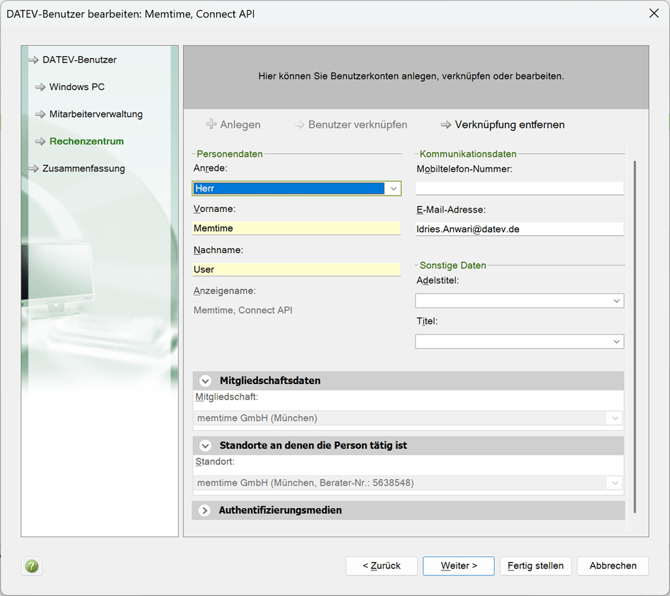This screenshot has width=670, height=596.
Task: Focus the Mobiltelefon-Nummer input field
Action: (x=519, y=188)
